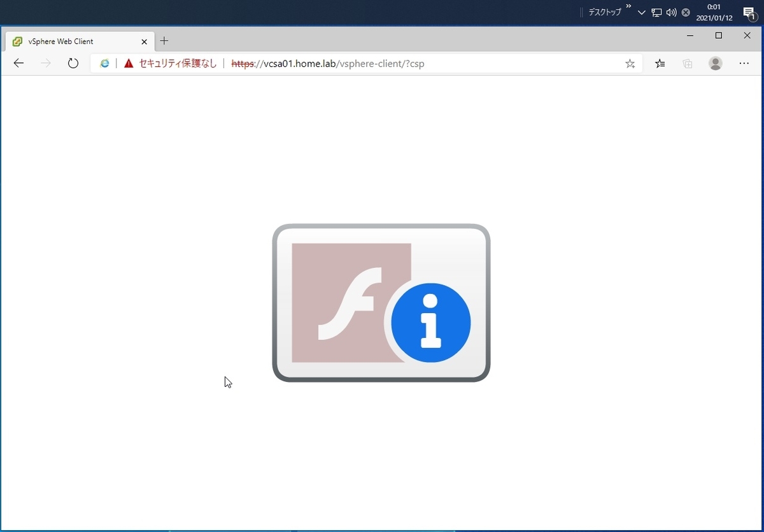Viewport: 764px width, 532px height.
Task: Close the vSphere Web Client tab
Action: (144, 41)
